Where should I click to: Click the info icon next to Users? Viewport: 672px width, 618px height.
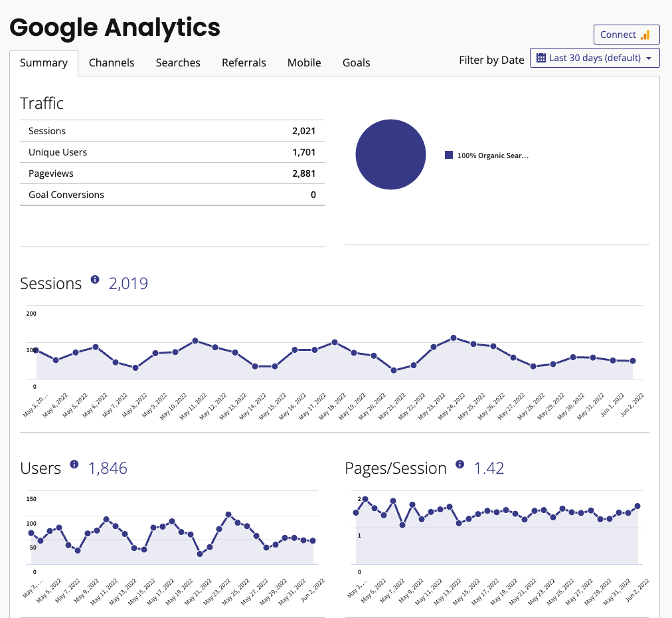click(74, 464)
